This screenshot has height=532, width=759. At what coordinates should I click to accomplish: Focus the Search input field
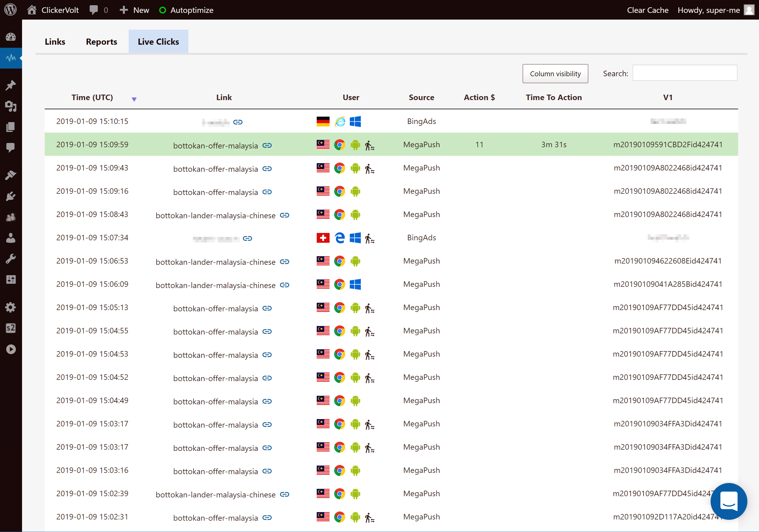(685, 73)
